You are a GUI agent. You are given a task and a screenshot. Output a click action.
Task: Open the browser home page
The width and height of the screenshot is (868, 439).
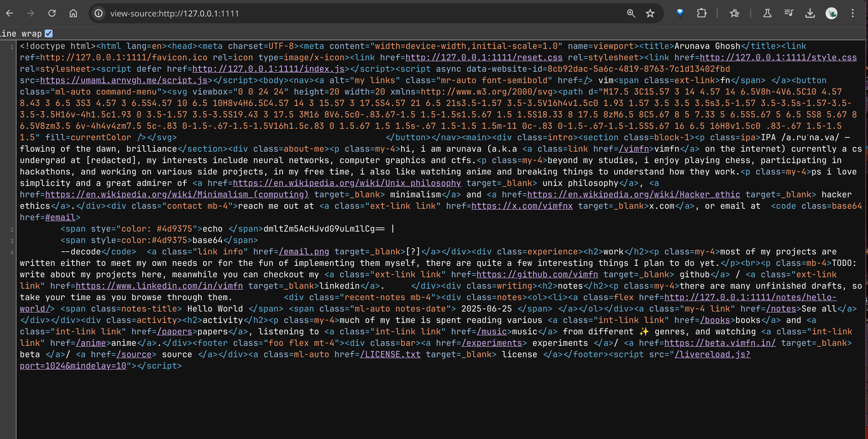pyautogui.click(x=73, y=13)
